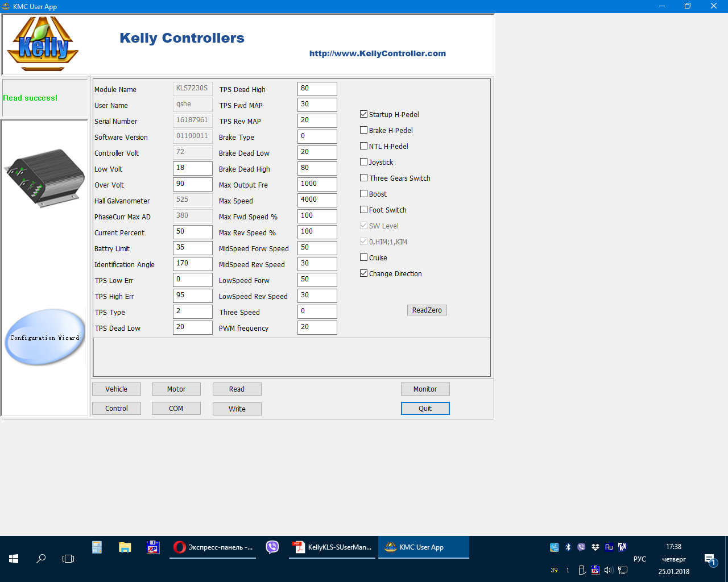Image resolution: width=728 pixels, height=582 pixels.
Task: Click the Kelly logo image
Action: pos(43,44)
